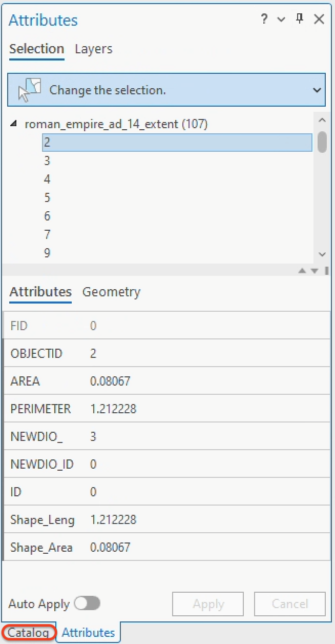Screen dimensions: 335x644
Task: Click the Cancel button
Action: pyautogui.click(x=289, y=604)
